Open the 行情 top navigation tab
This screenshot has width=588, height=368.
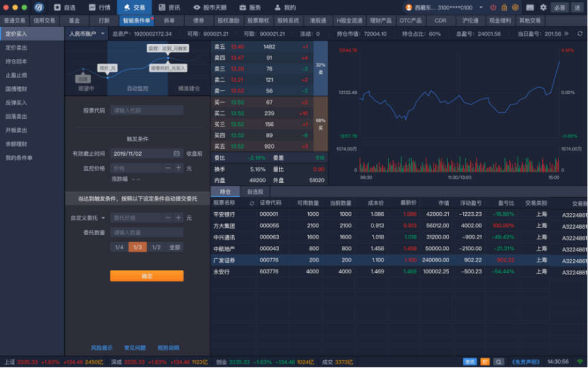99,8
